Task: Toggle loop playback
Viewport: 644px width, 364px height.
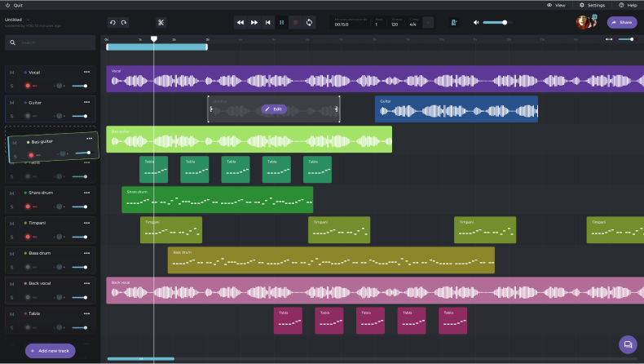Action: coord(309,23)
